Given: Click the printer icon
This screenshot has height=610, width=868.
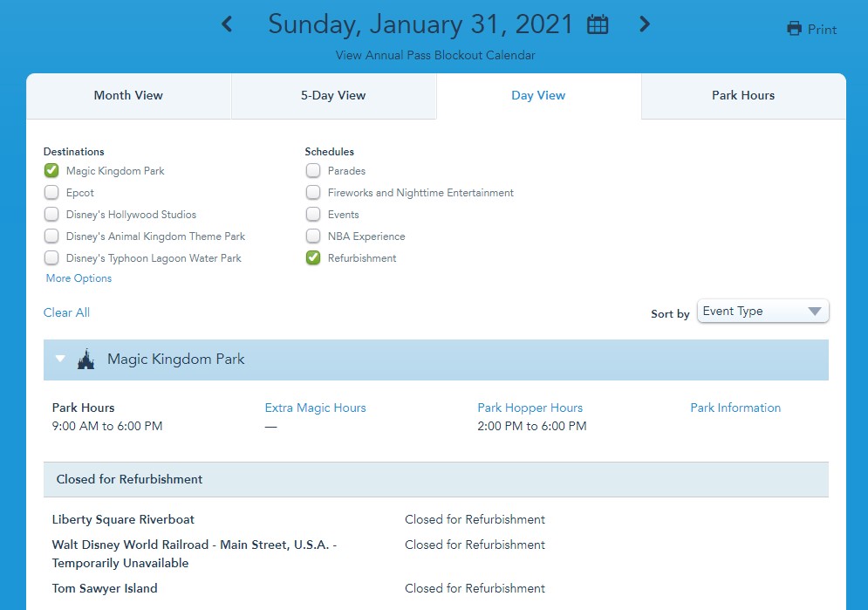Looking at the screenshot, I should (794, 29).
